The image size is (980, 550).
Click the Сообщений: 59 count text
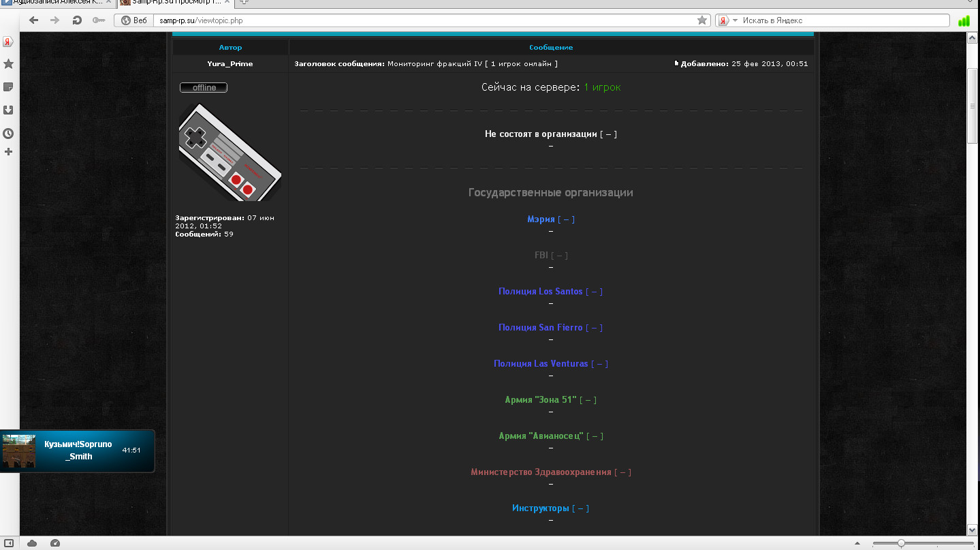coord(204,234)
